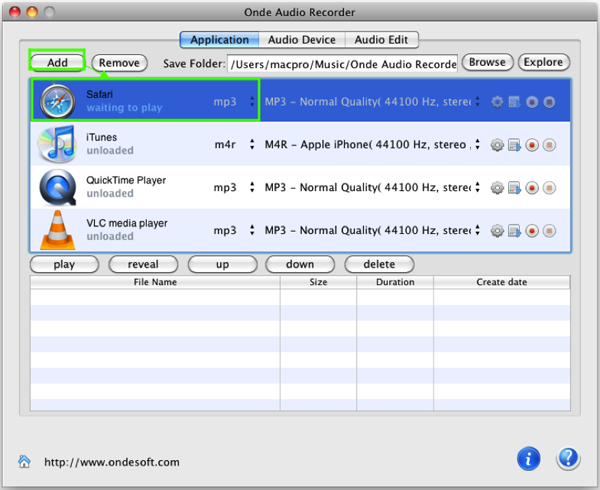
Task: Open the help question mark icon
Action: [x=567, y=459]
